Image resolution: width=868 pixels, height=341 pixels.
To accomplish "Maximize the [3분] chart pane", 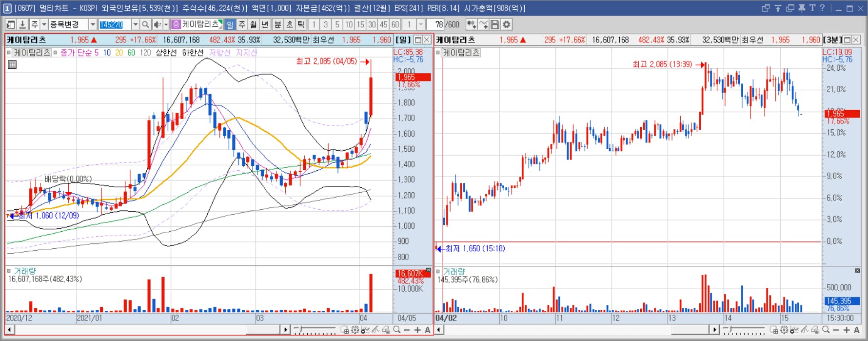I will (848, 40).
